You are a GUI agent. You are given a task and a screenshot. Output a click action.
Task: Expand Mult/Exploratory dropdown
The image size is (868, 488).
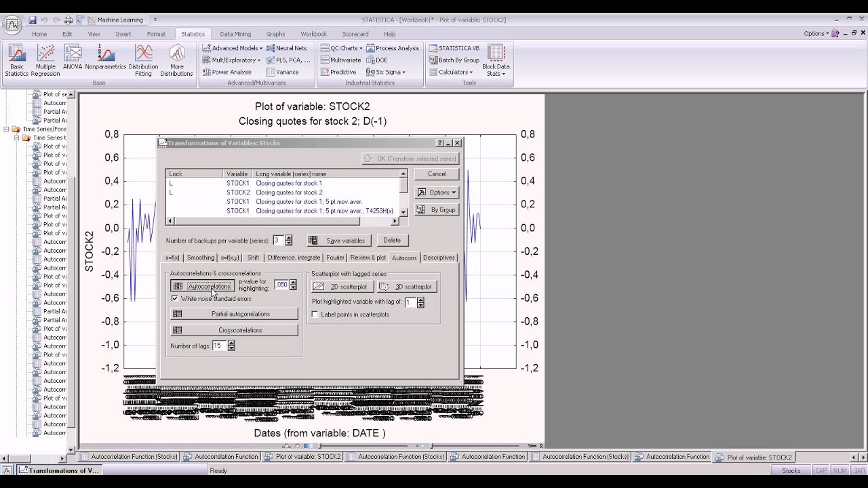[x=231, y=60]
